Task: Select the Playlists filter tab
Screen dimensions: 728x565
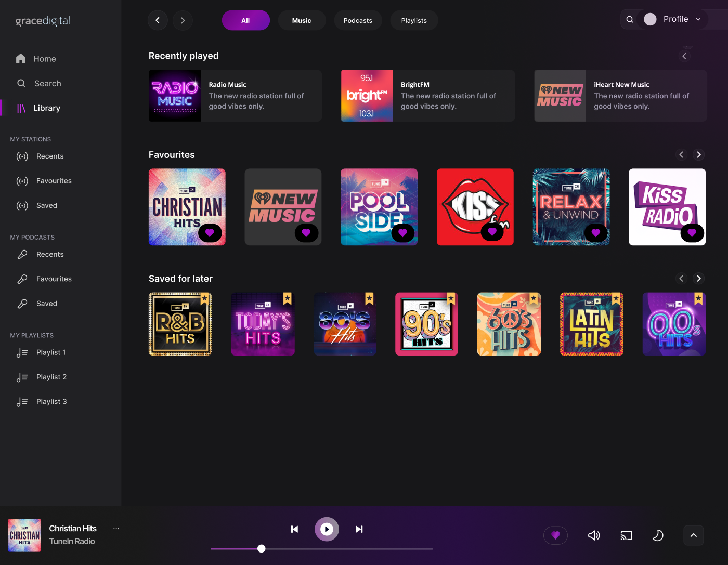Action: 414,20
